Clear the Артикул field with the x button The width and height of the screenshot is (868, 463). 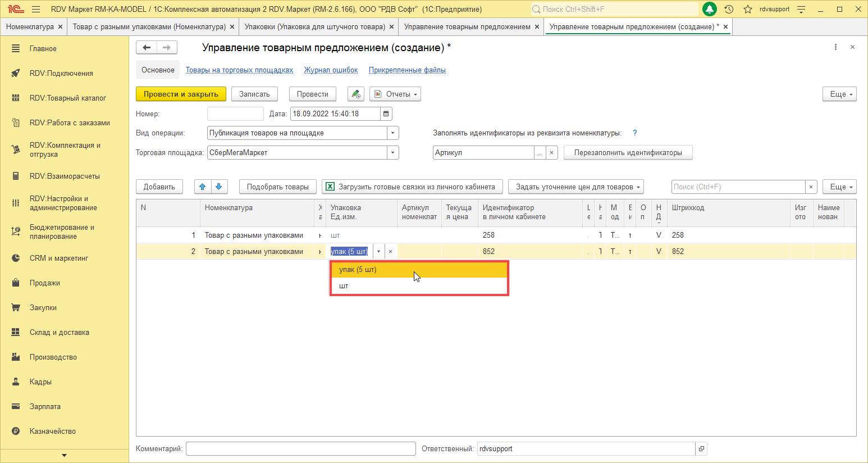[552, 153]
